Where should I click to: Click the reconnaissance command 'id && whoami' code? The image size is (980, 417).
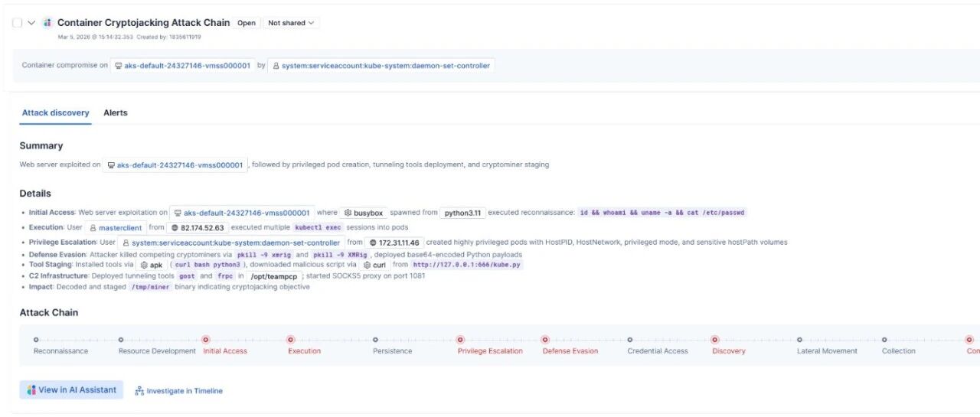click(662, 213)
